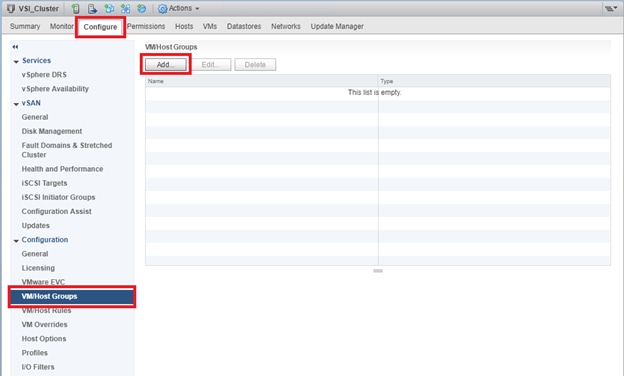624x376 pixels.
Task: Click the VSI_Cluster cluster icon
Action: click(x=11, y=8)
